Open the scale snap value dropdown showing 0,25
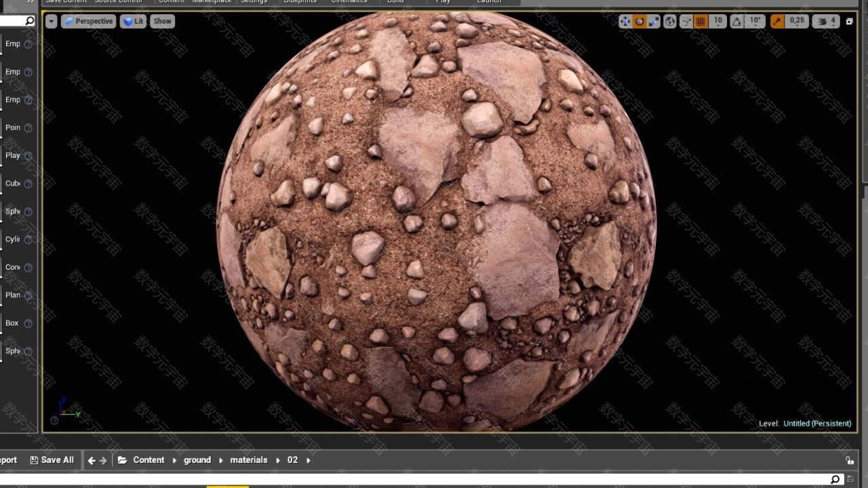This screenshot has height=488, width=868. click(x=797, y=22)
